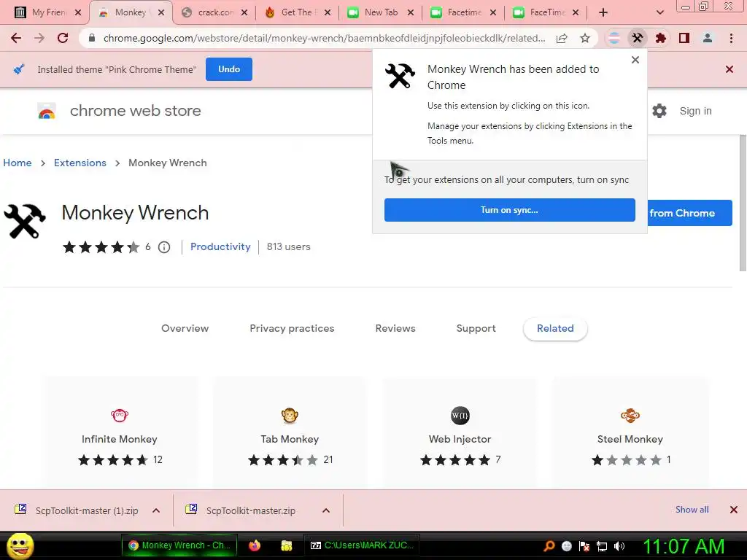
Task: Select the Related section tab
Action: [x=555, y=329]
